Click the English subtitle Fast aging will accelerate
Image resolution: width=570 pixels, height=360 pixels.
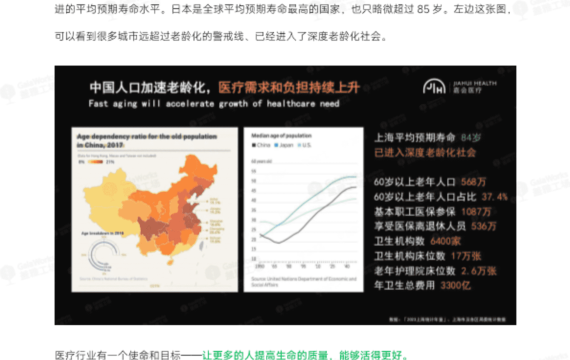coord(214,104)
